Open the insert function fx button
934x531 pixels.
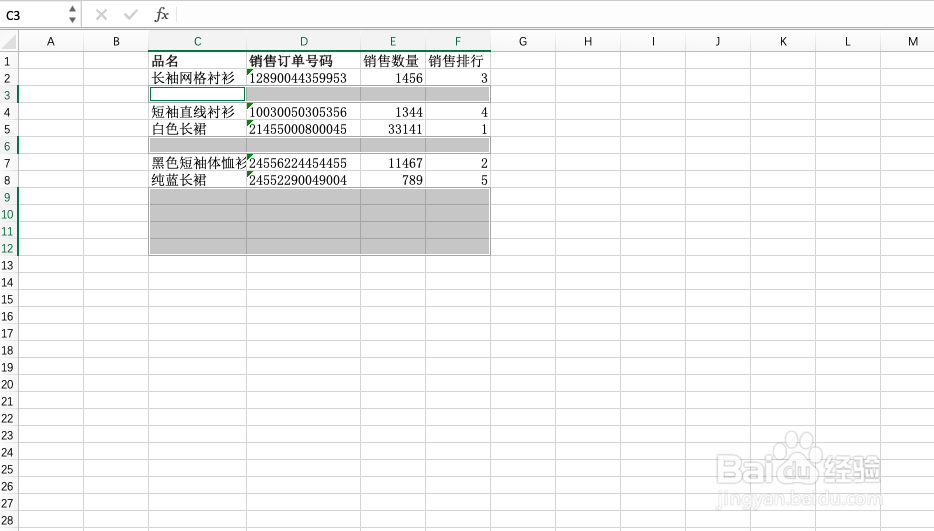click(161, 14)
